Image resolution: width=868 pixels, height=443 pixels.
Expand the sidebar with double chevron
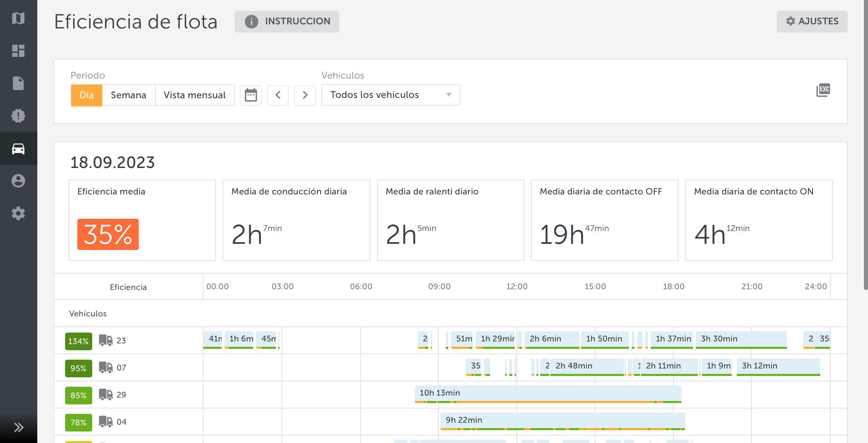(x=18, y=427)
